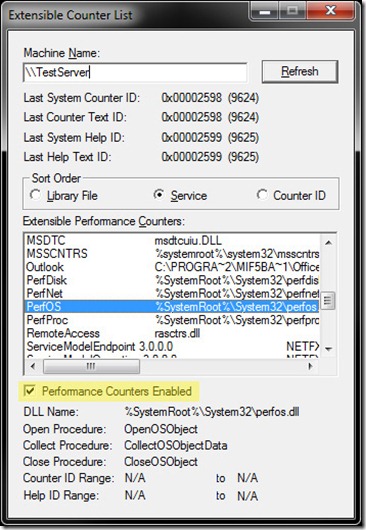Click the CollectOSObjectData procedure value
The image size is (366, 530).
pyautogui.click(x=176, y=445)
